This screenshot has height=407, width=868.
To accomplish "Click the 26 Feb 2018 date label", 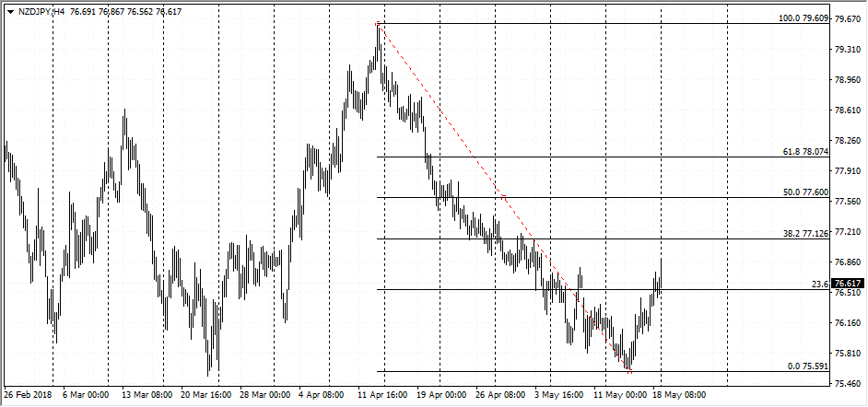I will click(27, 394).
